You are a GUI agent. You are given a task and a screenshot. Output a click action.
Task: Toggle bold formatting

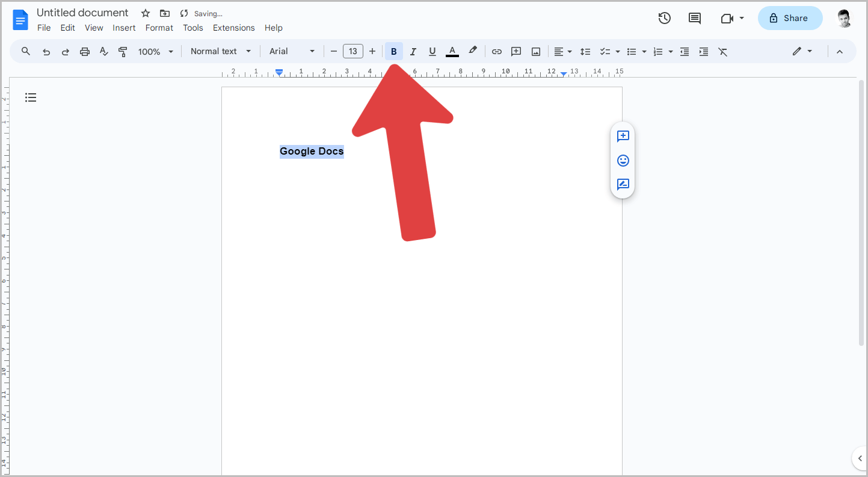394,52
